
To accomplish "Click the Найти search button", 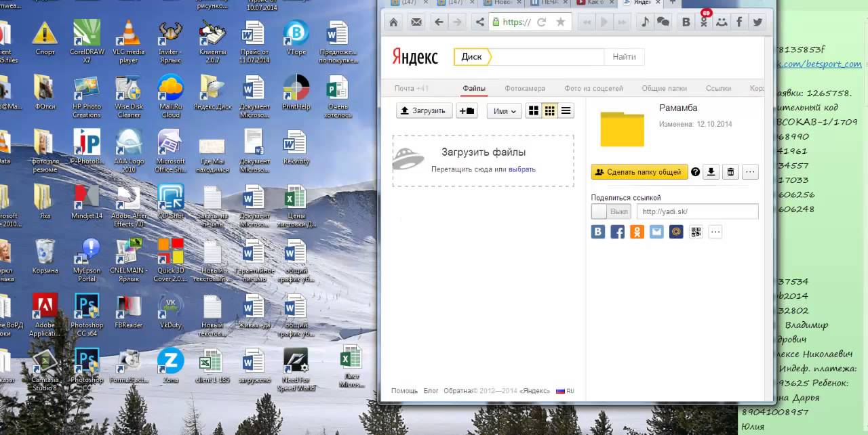I will 624,57.
